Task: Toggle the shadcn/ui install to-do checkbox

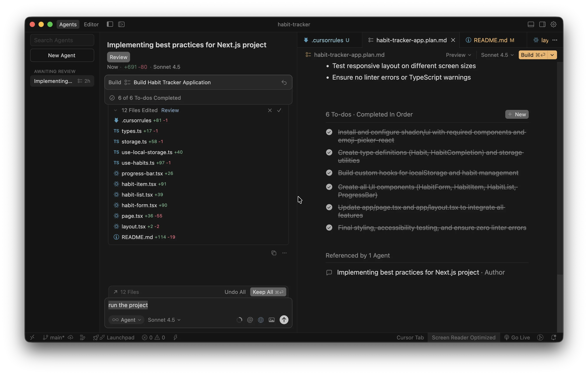Action: [329, 132]
